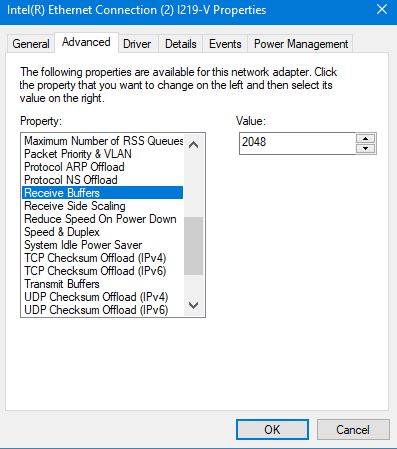Select Receive Side Scaling property
The height and width of the screenshot is (449, 397).
click(x=103, y=206)
